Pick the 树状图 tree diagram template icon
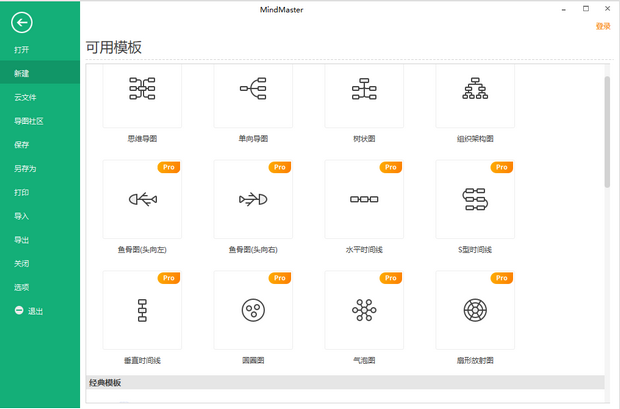620x409 pixels. point(364,88)
